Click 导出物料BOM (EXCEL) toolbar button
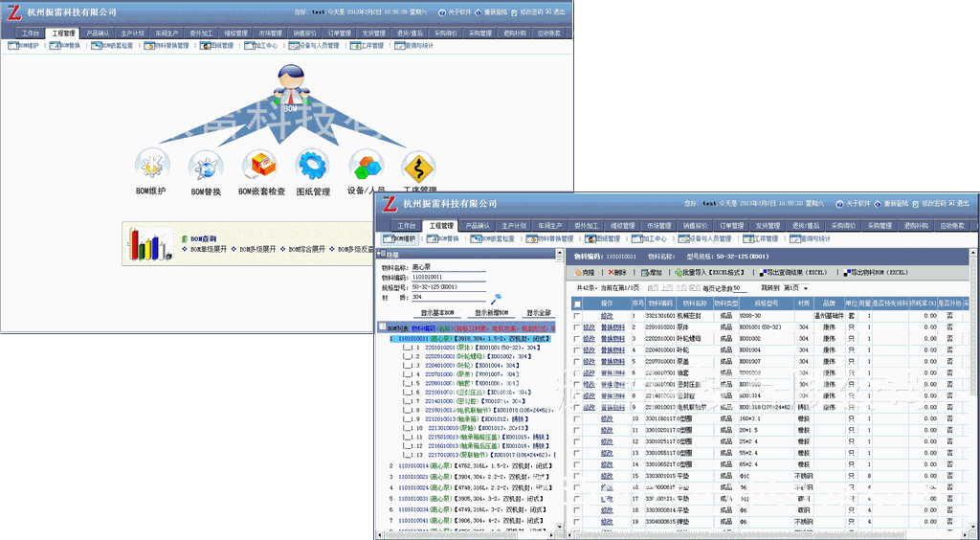980x540 pixels. point(875,273)
